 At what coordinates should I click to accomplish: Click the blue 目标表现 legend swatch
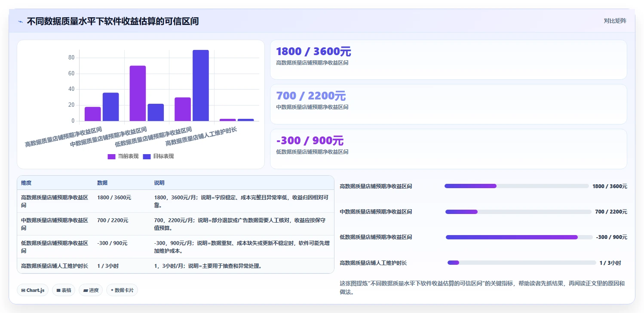(147, 156)
